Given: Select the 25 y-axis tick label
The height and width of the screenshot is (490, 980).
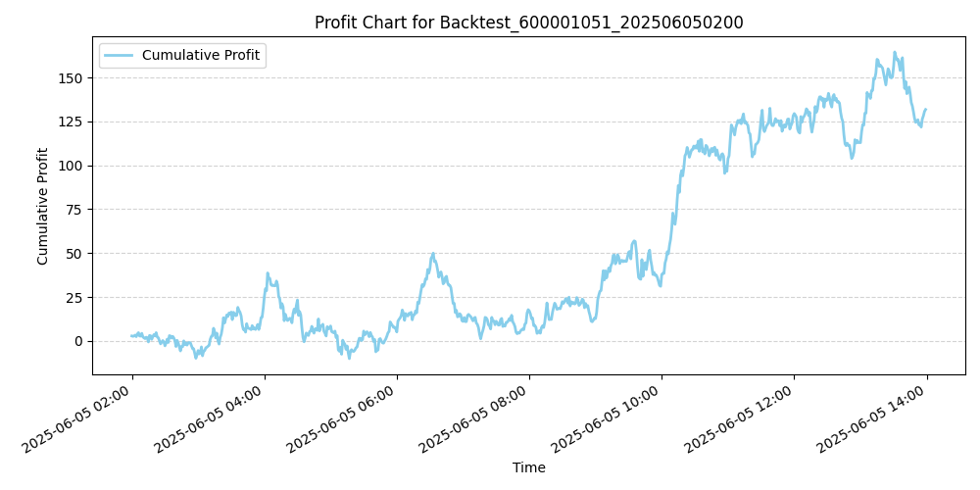Looking at the screenshot, I should coord(77,297).
